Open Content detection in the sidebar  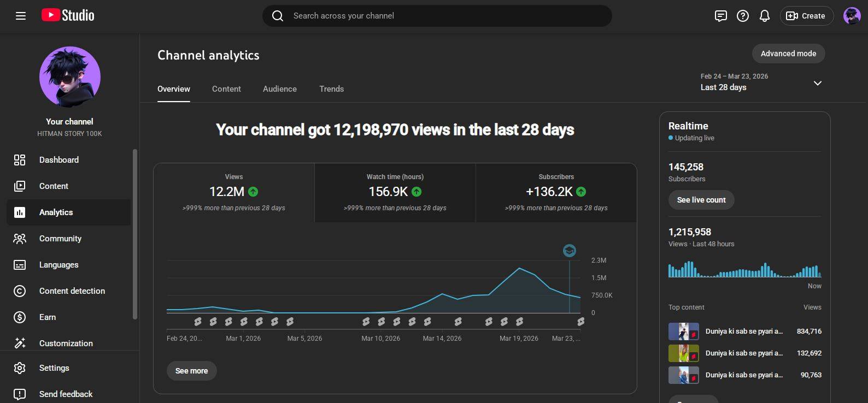tap(72, 291)
